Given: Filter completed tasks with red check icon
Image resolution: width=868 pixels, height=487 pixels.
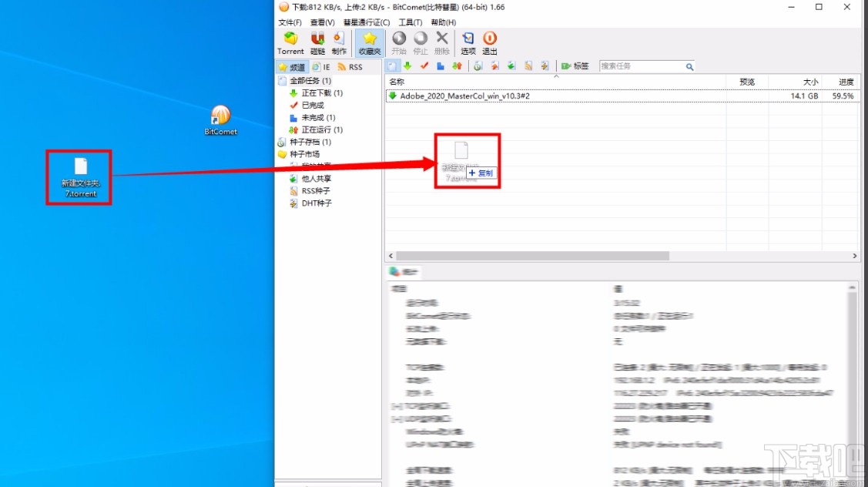Looking at the screenshot, I should [424, 66].
